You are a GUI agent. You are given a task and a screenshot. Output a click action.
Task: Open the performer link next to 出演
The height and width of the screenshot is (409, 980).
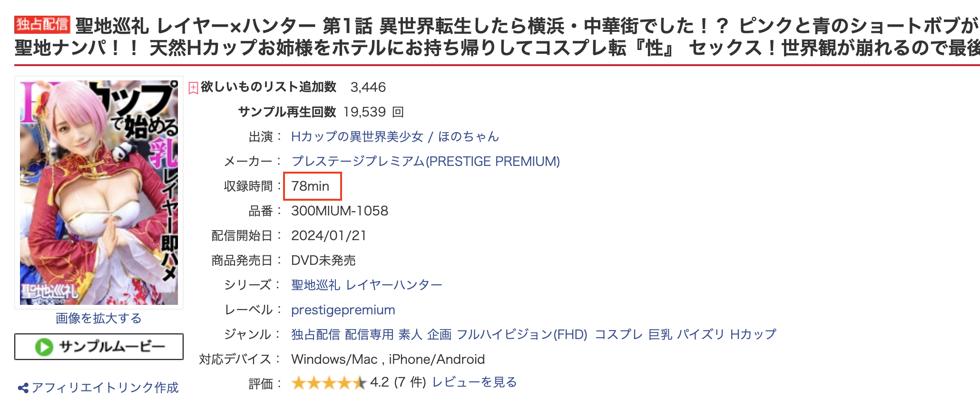pos(395,137)
